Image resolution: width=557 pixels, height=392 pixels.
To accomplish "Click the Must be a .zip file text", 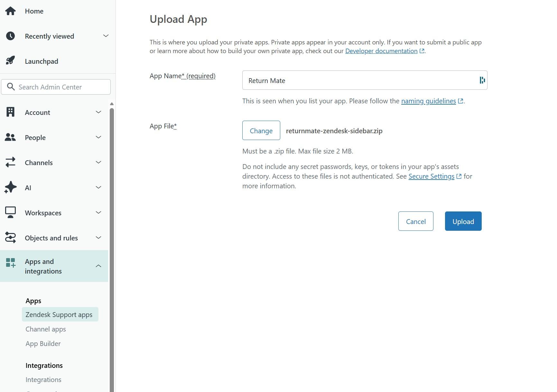I will [298, 151].
